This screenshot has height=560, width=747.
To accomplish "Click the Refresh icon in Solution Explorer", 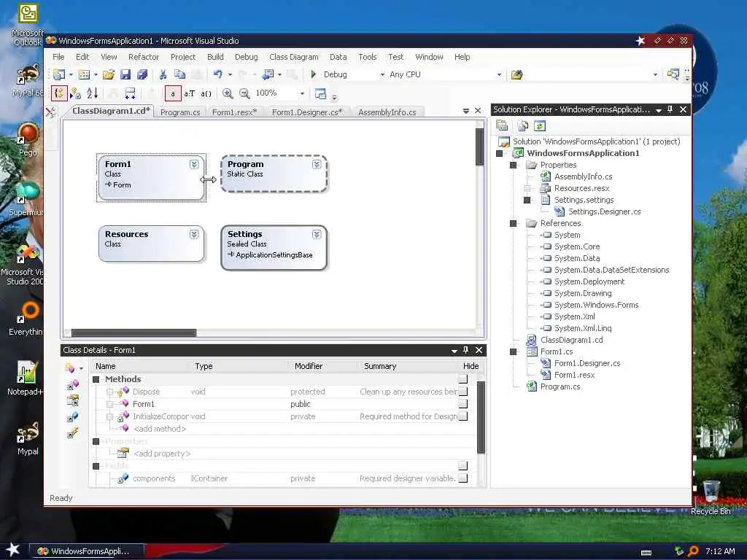I will pyautogui.click(x=540, y=125).
